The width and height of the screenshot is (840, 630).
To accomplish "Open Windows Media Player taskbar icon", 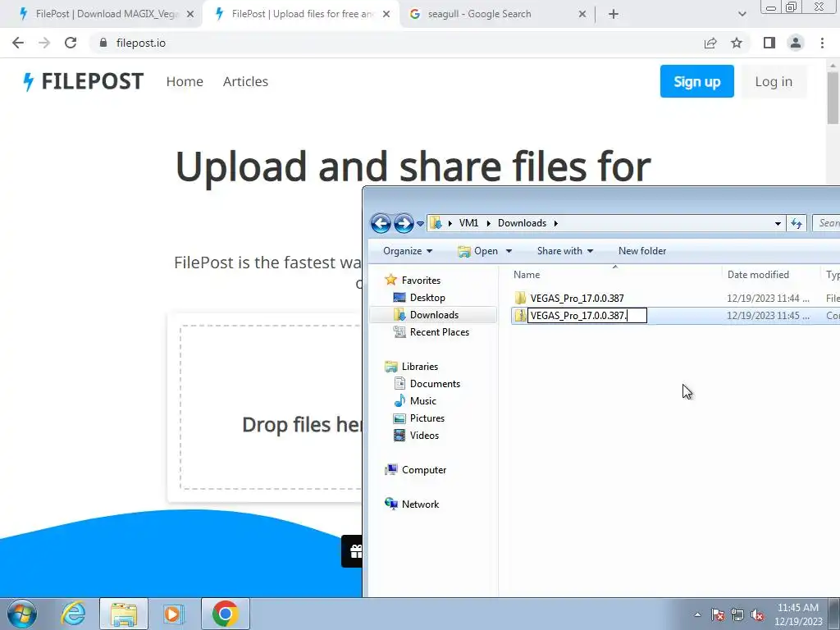I will click(174, 614).
